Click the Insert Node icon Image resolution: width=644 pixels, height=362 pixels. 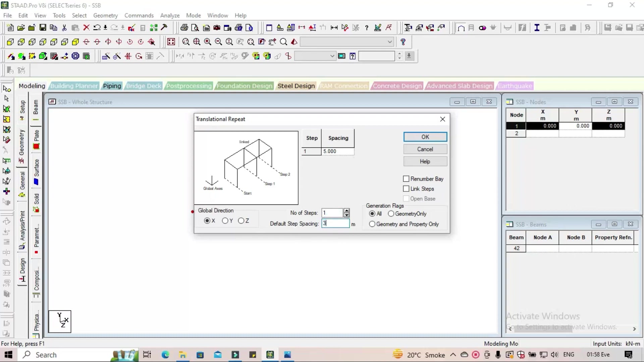[x=65, y=56]
